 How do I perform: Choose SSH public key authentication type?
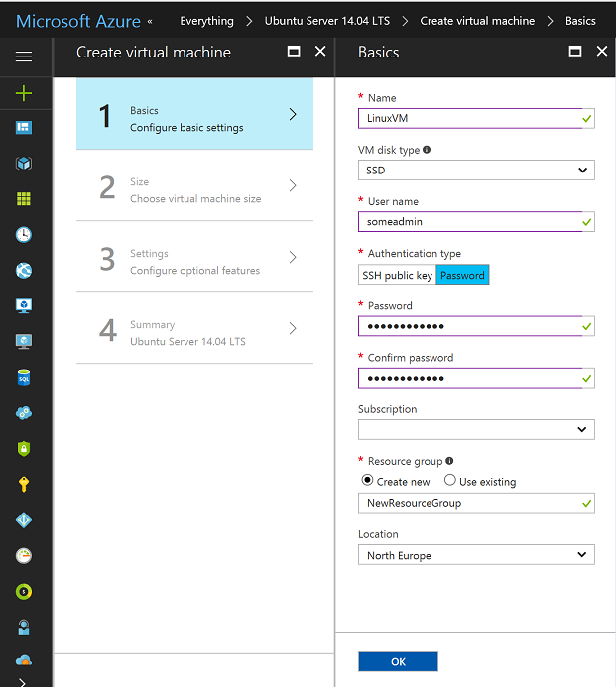tap(397, 275)
